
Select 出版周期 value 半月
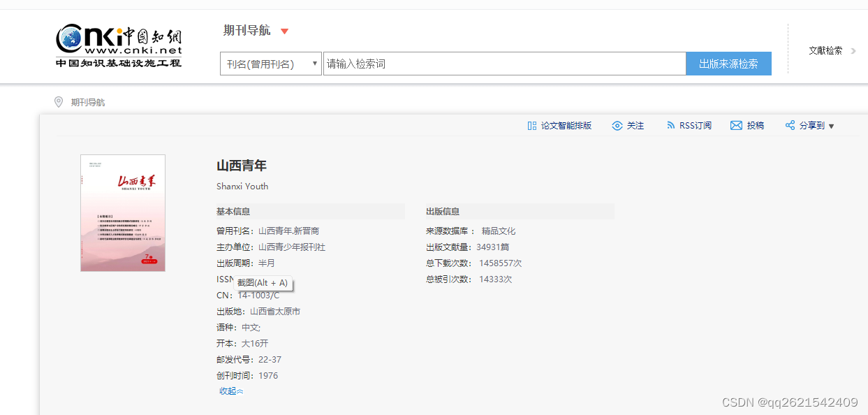click(x=267, y=263)
